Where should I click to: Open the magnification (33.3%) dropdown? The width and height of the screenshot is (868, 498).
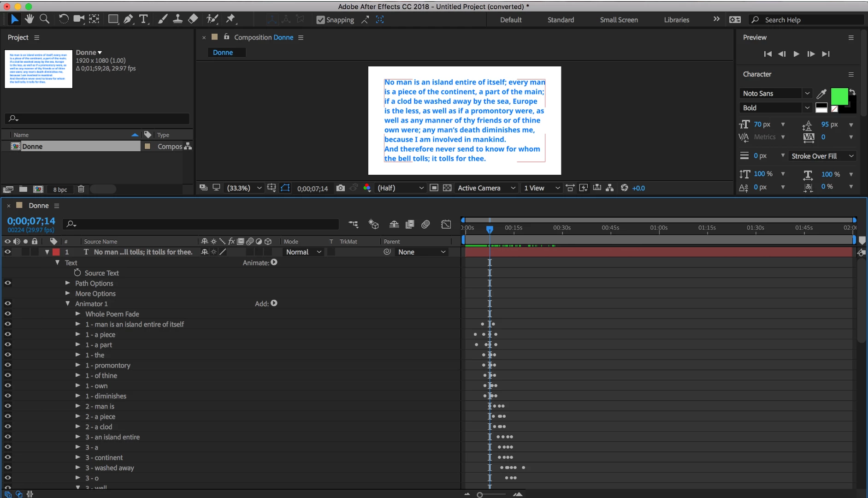[244, 188]
